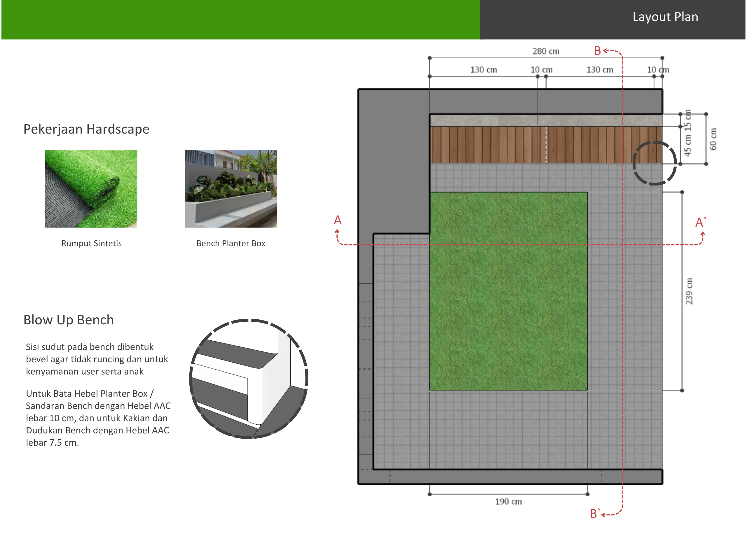Click the '60 cm' vertical dimension label
The height and width of the screenshot is (560, 747).
point(713,139)
